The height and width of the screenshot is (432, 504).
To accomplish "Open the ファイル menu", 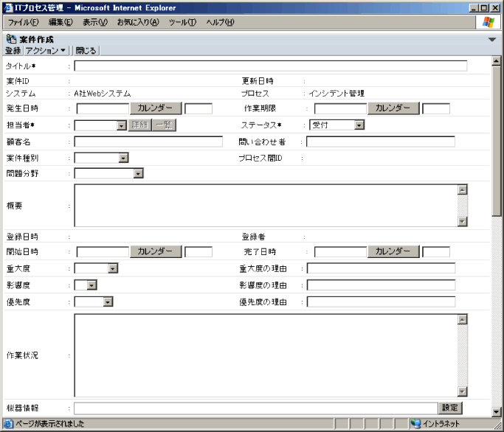I will (x=23, y=22).
